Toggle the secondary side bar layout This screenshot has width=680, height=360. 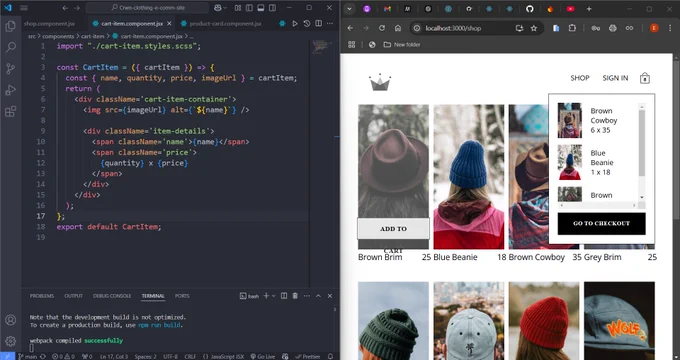point(272,8)
